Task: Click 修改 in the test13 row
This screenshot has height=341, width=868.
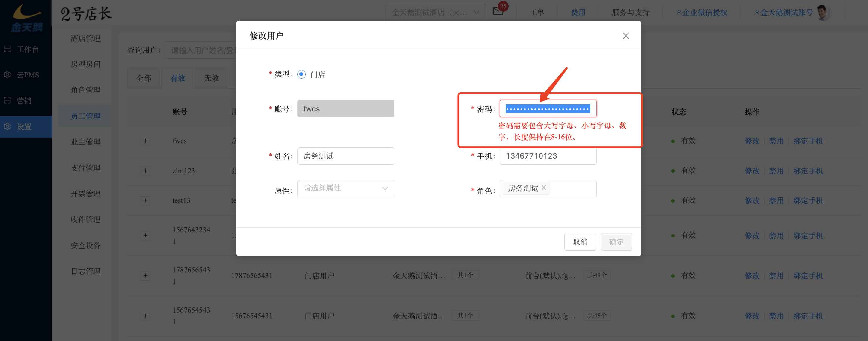Action: click(752, 200)
